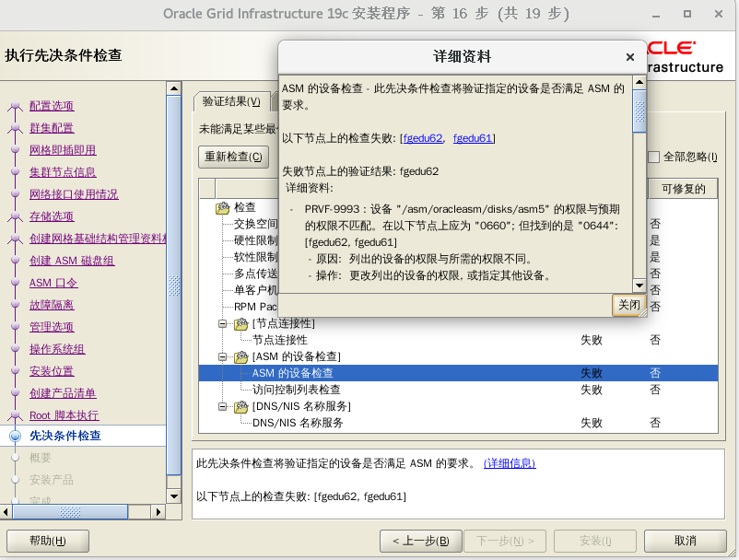Go to the ASM 口令 step
This screenshot has width=739, height=560.
tap(53, 283)
